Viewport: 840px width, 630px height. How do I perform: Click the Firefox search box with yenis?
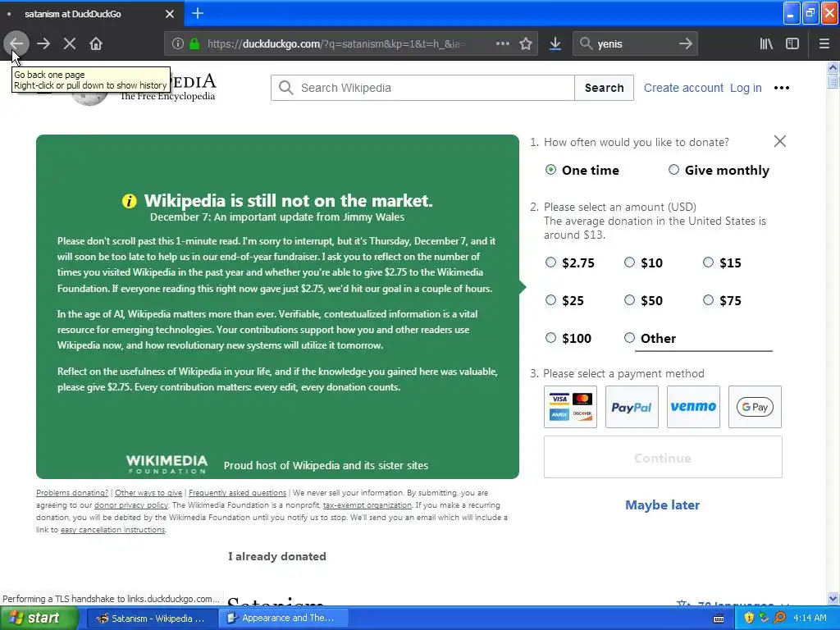[x=635, y=44]
